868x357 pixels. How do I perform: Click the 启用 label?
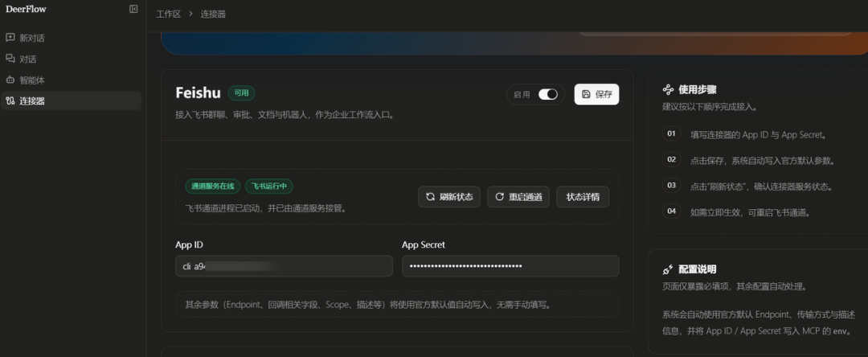[x=522, y=95]
